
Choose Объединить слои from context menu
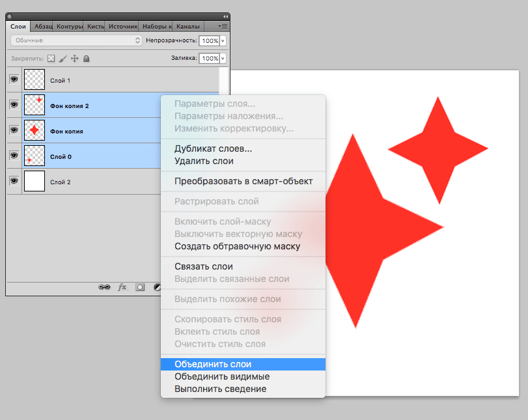pos(213,364)
